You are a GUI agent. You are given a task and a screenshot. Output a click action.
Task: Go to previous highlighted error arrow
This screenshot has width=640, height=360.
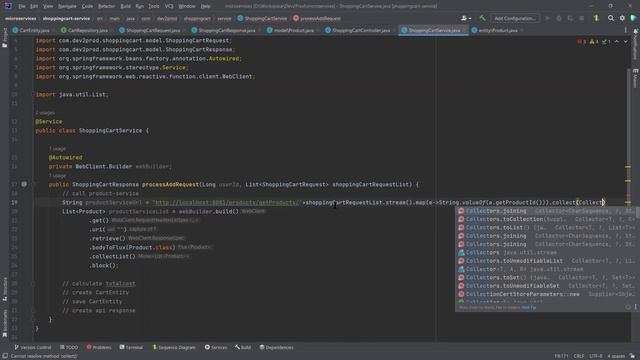pyautogui.click(x=617, y=42)
